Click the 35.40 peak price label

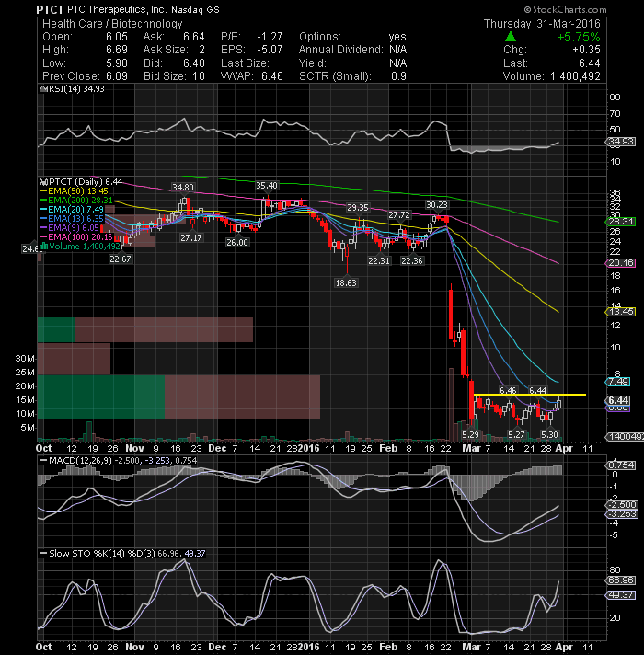point(267,185)
